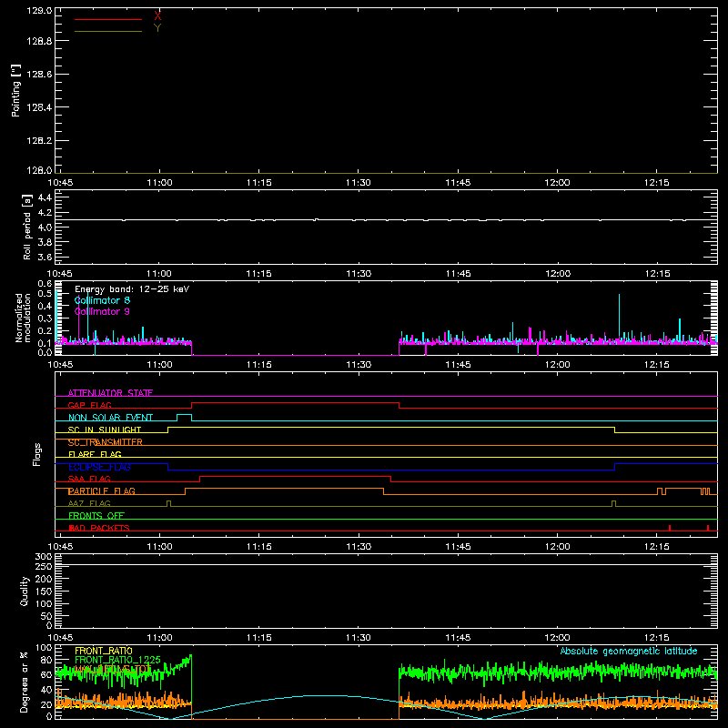Click the GAP_FLAG label

pos(89,405)
